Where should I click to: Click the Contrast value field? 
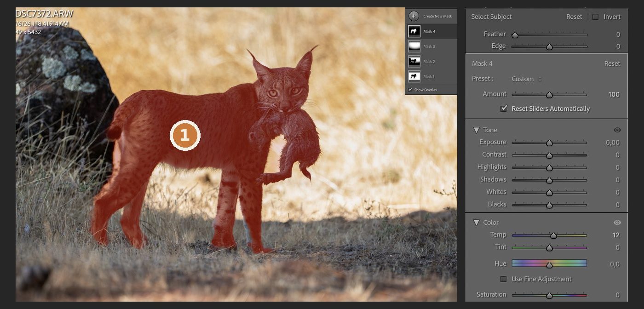pos(618,155)
